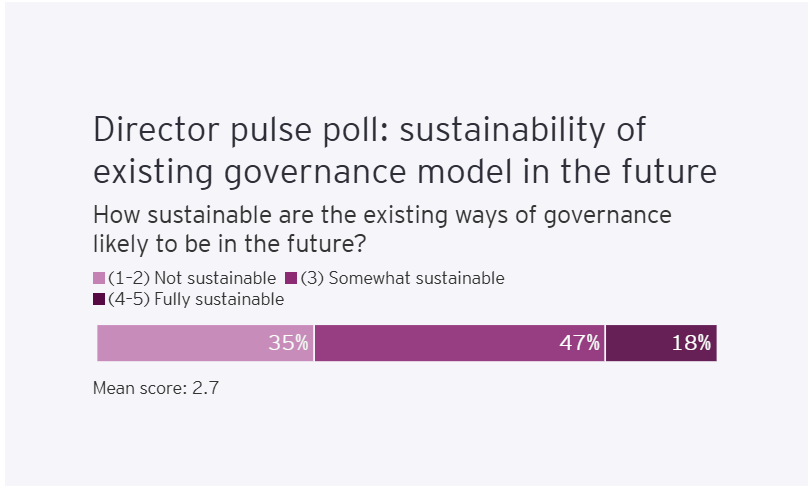Click the light pink Not sustainable bar segment

point(180,343)
